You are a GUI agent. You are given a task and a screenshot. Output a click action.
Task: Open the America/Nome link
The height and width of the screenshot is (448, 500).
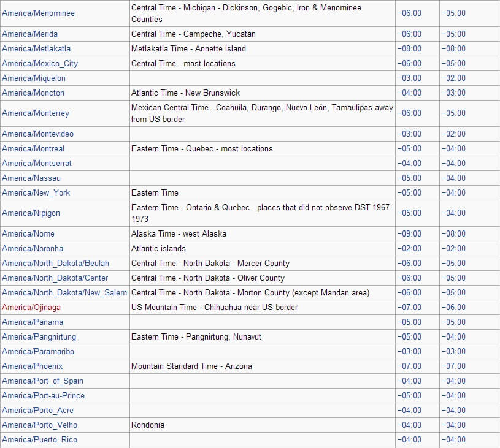pyautogui.click(x=28, y=233)
